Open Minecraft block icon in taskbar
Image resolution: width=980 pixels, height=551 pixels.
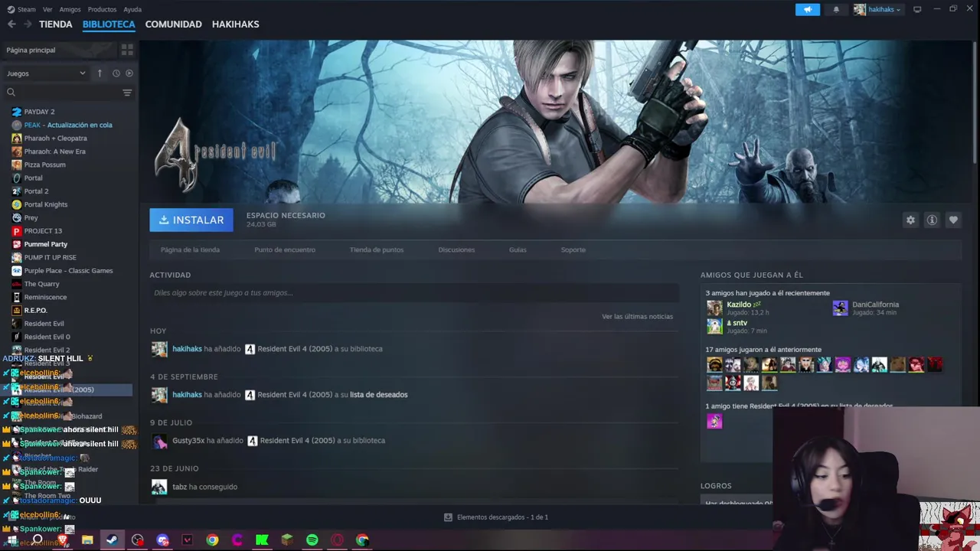pyautogui.click(x=287, y=540)
